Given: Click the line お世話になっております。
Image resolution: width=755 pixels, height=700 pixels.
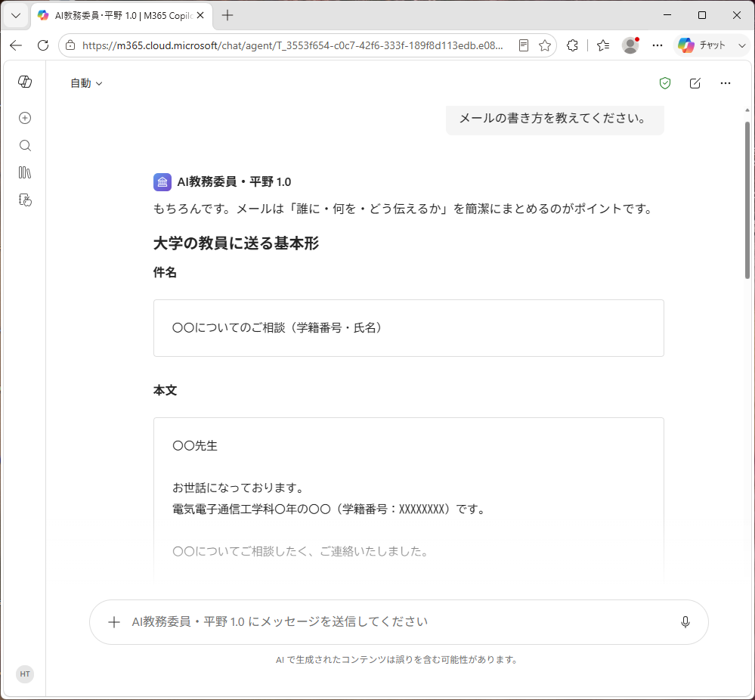Looking at the screenshot, I should point(240,488).
